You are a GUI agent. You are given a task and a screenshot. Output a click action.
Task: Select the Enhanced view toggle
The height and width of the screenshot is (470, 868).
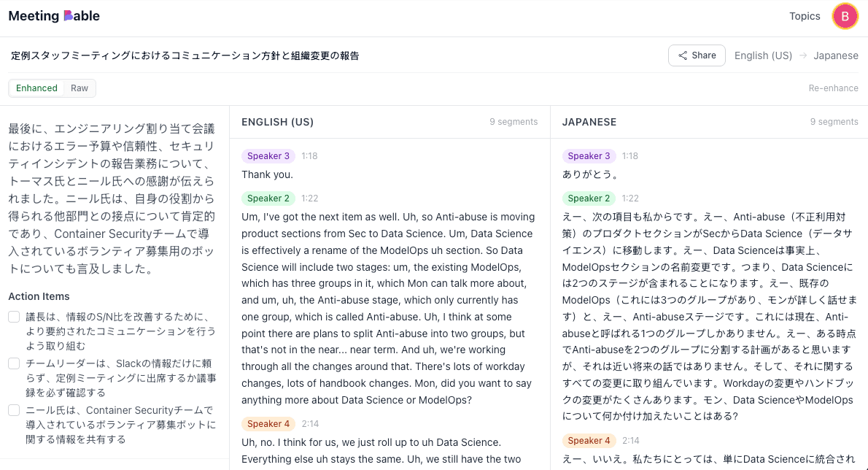click(x=36, y=88)
